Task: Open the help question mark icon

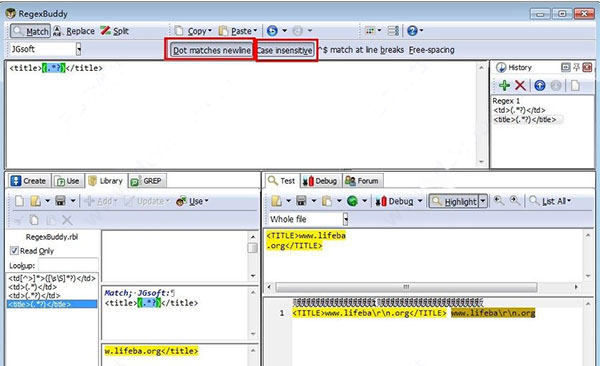Action: (412, 31)
